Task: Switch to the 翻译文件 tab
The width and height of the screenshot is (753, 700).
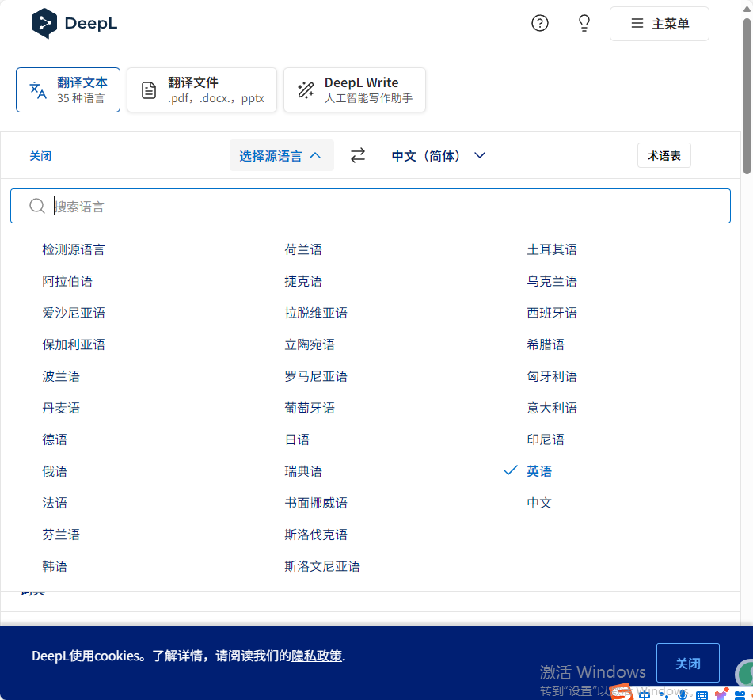Action: pos(202,89)
